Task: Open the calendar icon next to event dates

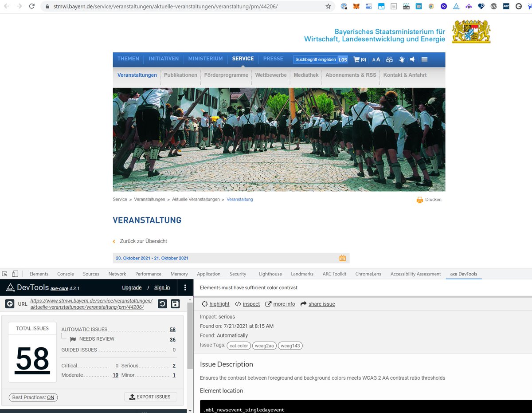Action: [342, 257]
